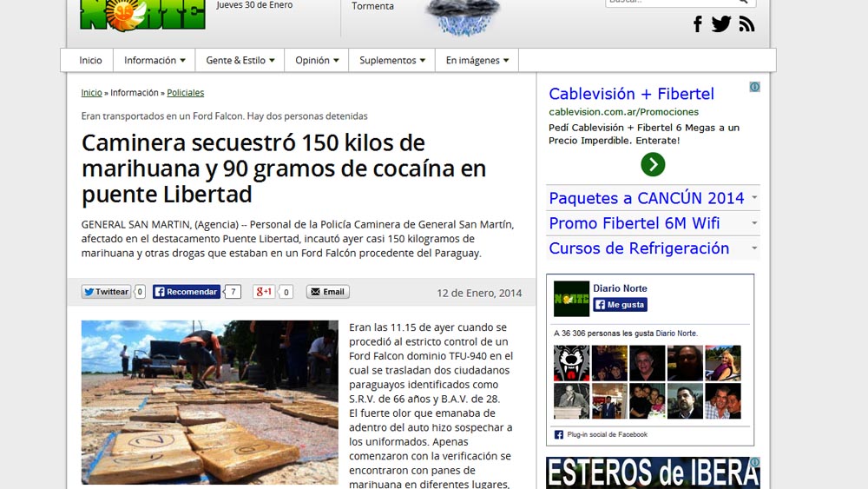Click the Me gusta button
Viewport: 868px width, 489px height.
click(620, 305)
